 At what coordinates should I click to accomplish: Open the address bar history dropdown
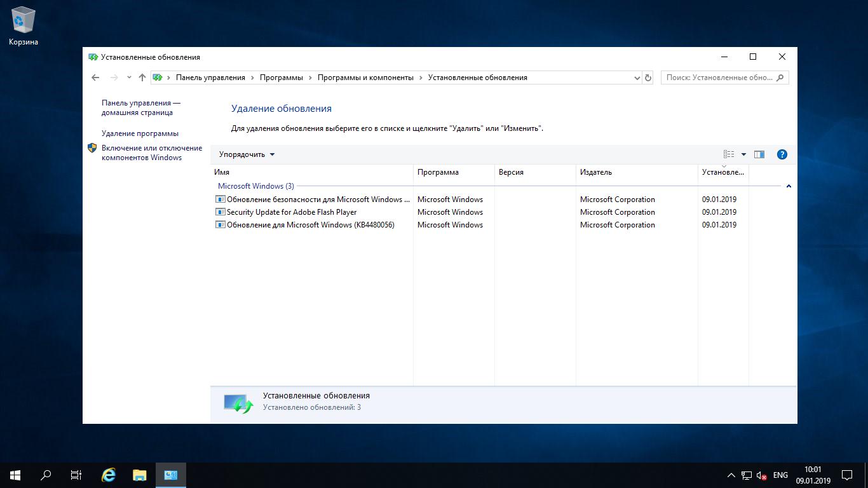point(637,78)
